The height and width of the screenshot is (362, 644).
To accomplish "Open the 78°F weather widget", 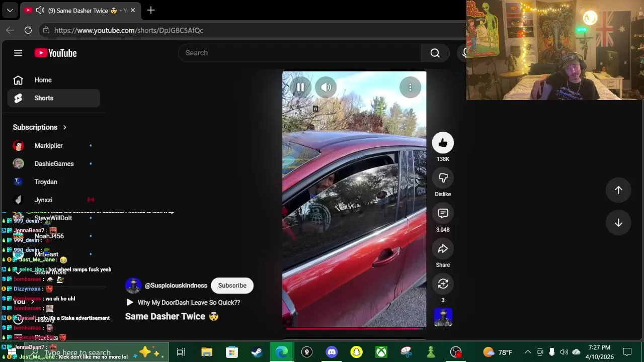I will 498,352.
